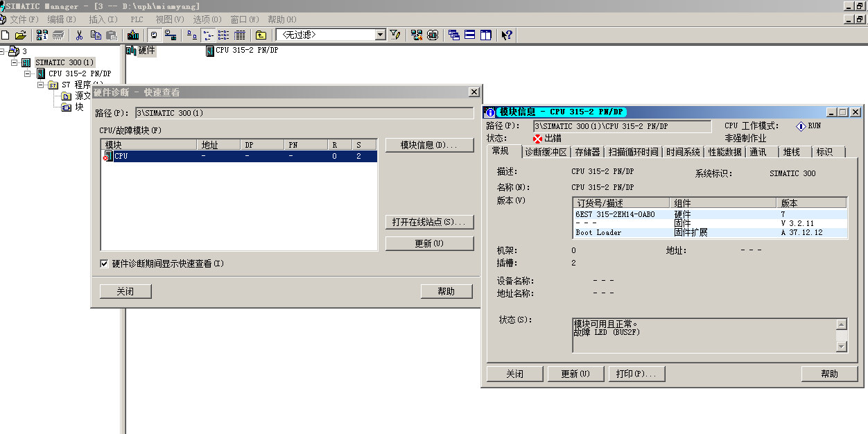Viewport: 868px width, 434px height.
Task: Click 帮助 in hardware diagnostics dialog
Action: click(x=446, y=291)
